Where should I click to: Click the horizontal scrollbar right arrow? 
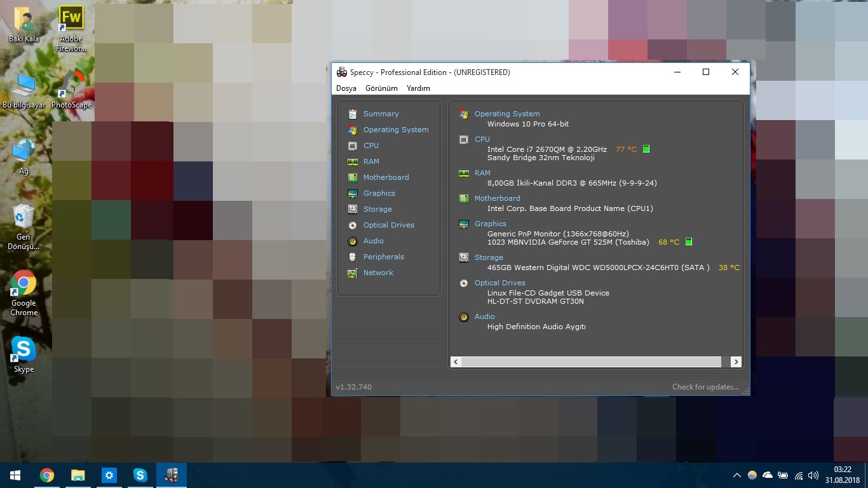[x=736, y=362]
